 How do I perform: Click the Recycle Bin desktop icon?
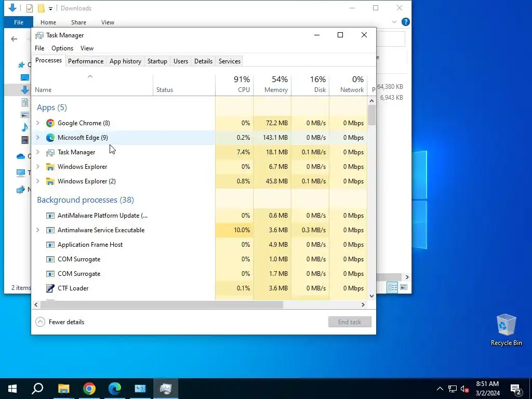[x=506, y=330]
